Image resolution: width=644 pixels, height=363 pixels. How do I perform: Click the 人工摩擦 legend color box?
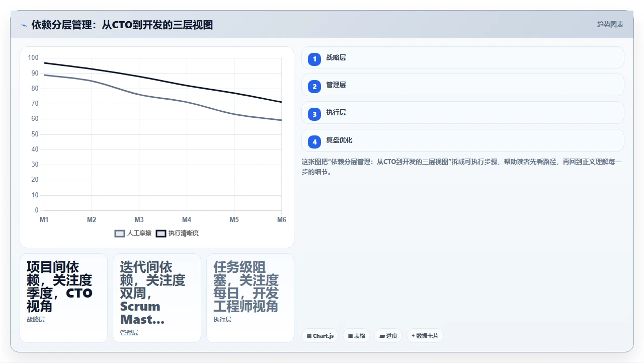(x=120, y=233)
